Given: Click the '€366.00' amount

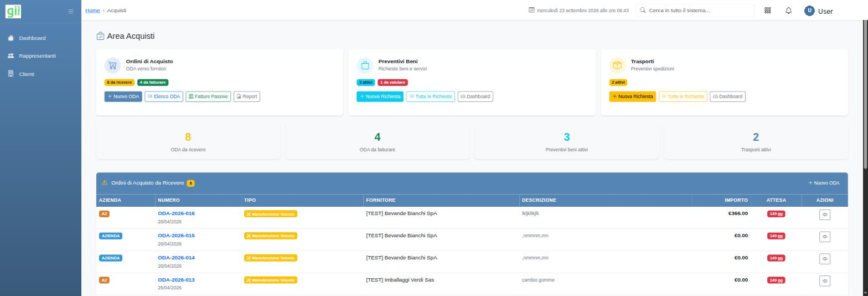Looking at the screenshot, I should pos(738,213).
